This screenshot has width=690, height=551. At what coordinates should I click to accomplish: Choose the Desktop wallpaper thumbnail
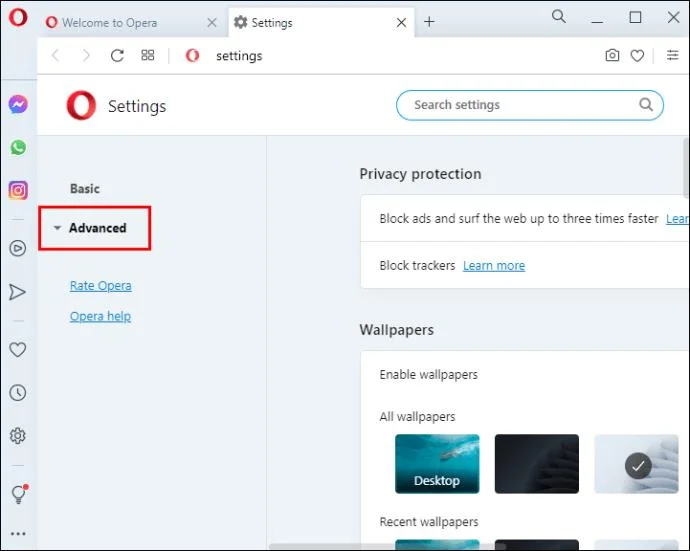click(x=437, y=463)
